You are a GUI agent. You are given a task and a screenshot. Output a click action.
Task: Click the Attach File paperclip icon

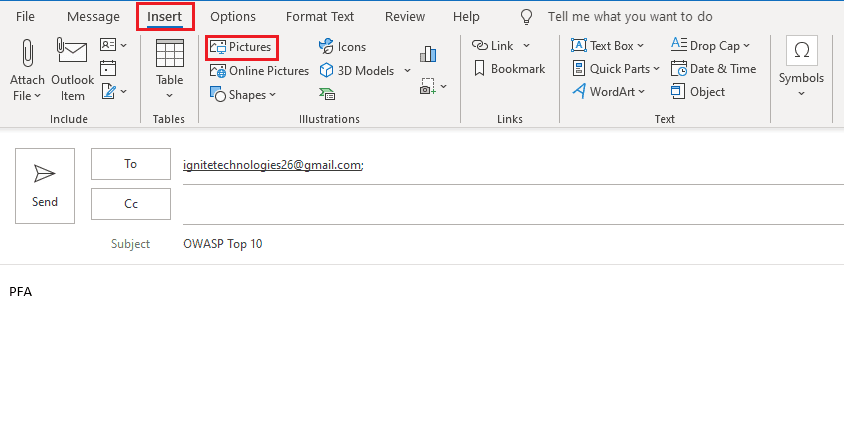[27, 53]
